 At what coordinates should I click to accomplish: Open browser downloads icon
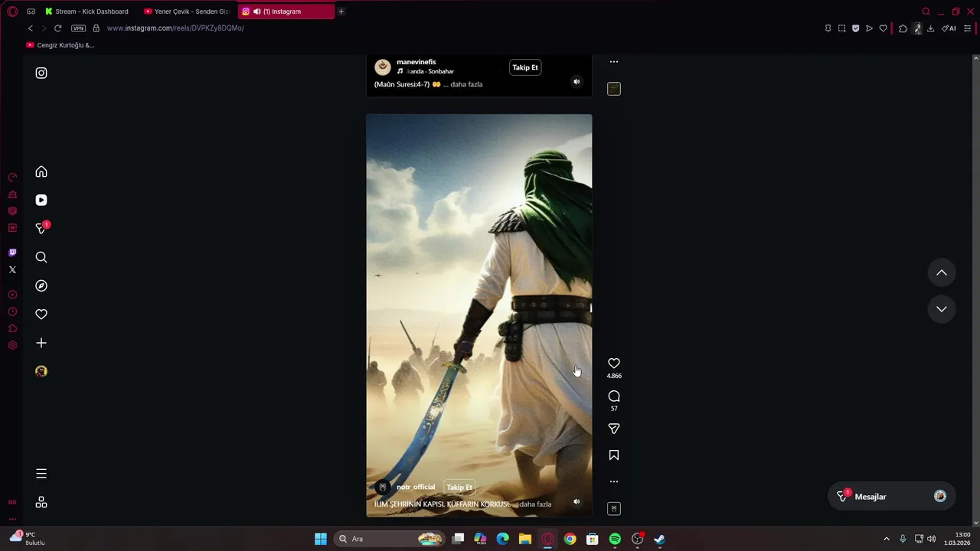click(x=930, y=28)
